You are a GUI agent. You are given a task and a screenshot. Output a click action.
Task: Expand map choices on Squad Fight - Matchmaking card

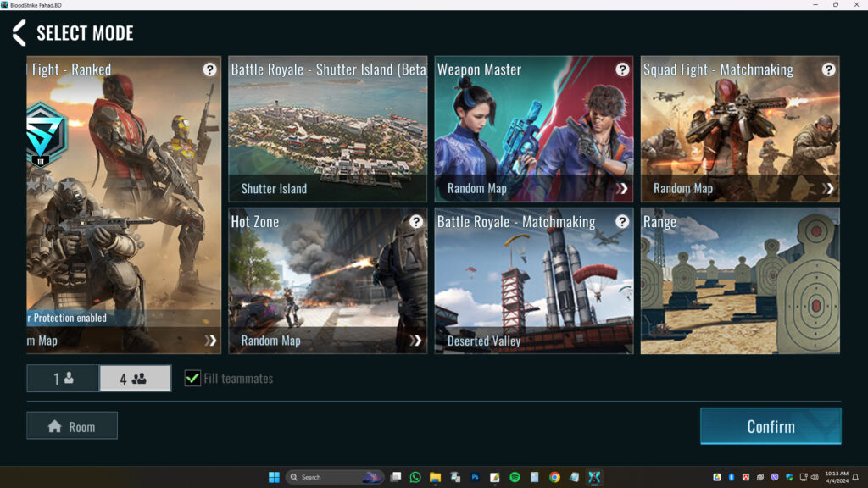tap(827, 189)
